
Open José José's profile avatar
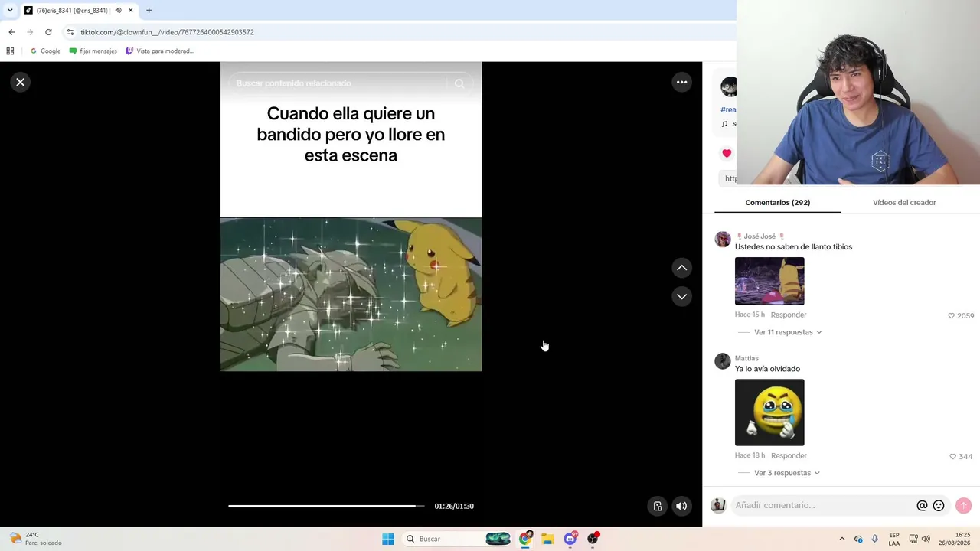[723, 240]
